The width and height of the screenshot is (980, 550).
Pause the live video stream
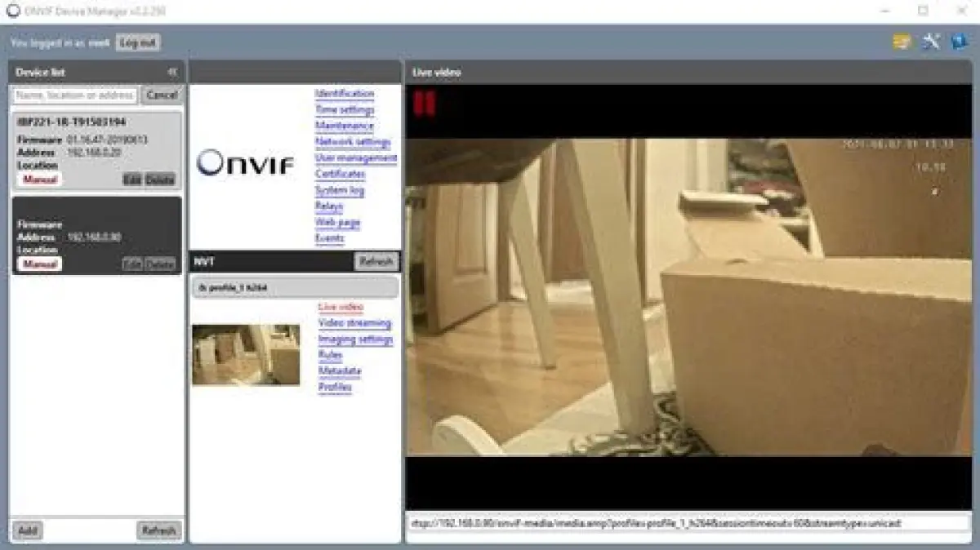(x=424, y=104)
